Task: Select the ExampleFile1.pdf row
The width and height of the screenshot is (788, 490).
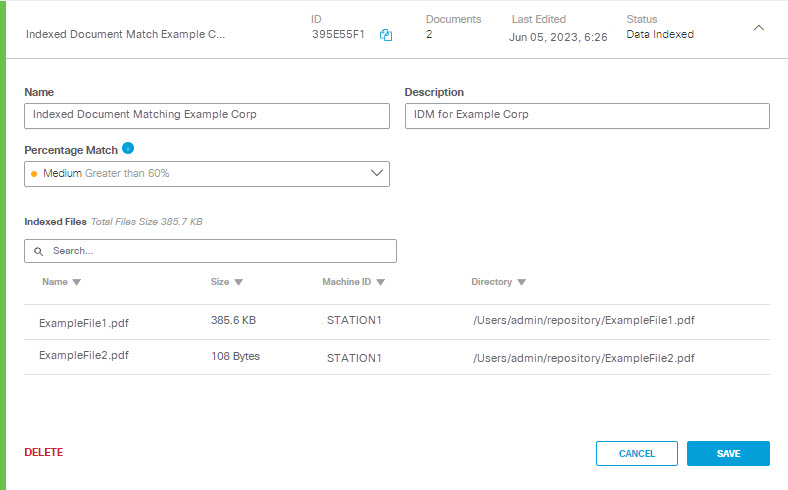Action: [397, 322]
